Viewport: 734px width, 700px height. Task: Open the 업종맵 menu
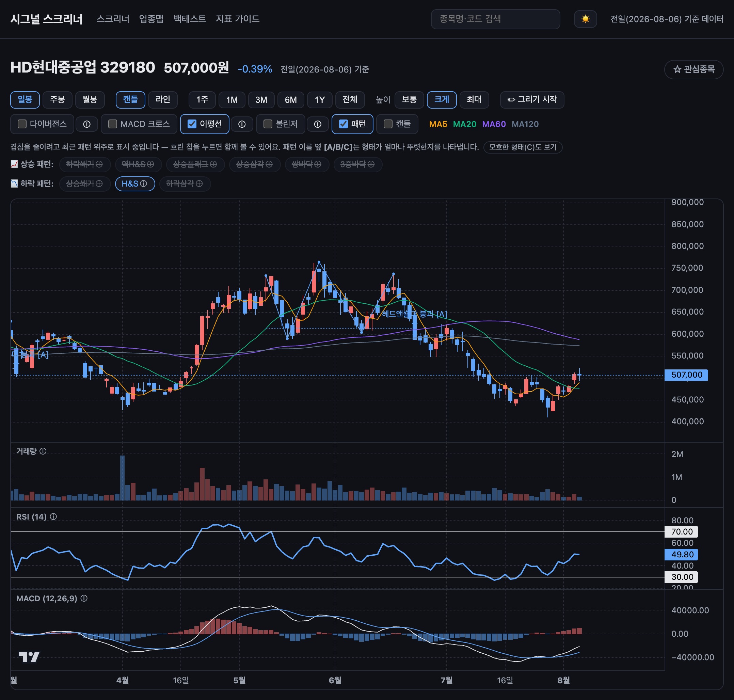(151, 19)
